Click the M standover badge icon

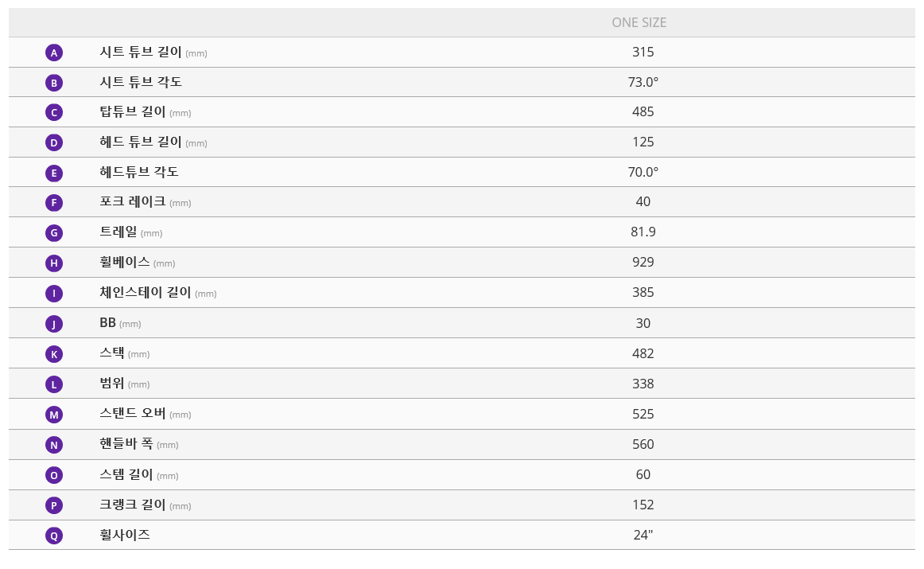pos(54,415)
